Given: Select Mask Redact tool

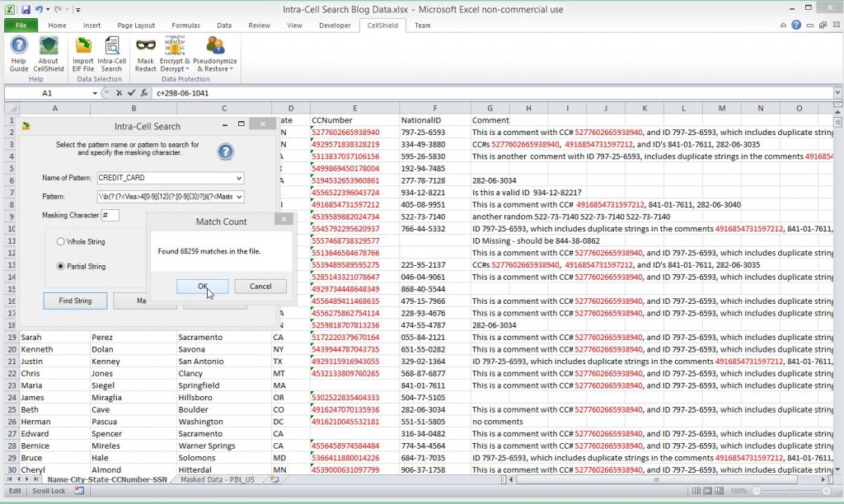Looking at the screenshot, I should 145,54.
